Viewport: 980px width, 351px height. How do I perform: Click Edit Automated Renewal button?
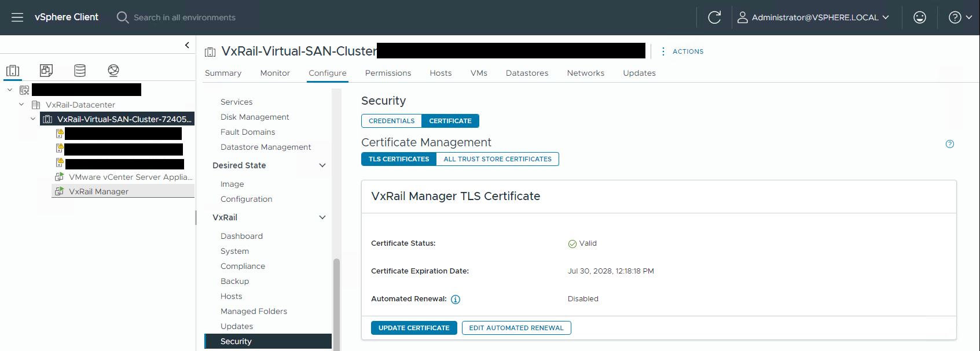(x=516, y=328)
